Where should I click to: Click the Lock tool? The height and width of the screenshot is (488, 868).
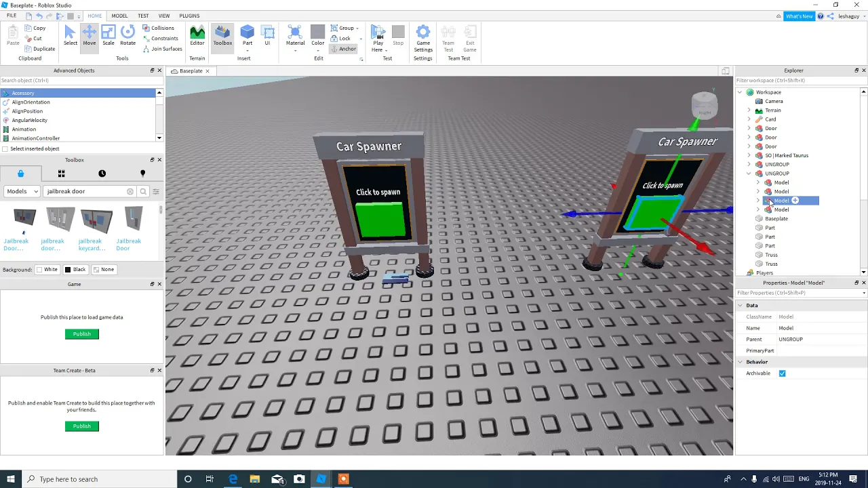click(x=340, y=39)
